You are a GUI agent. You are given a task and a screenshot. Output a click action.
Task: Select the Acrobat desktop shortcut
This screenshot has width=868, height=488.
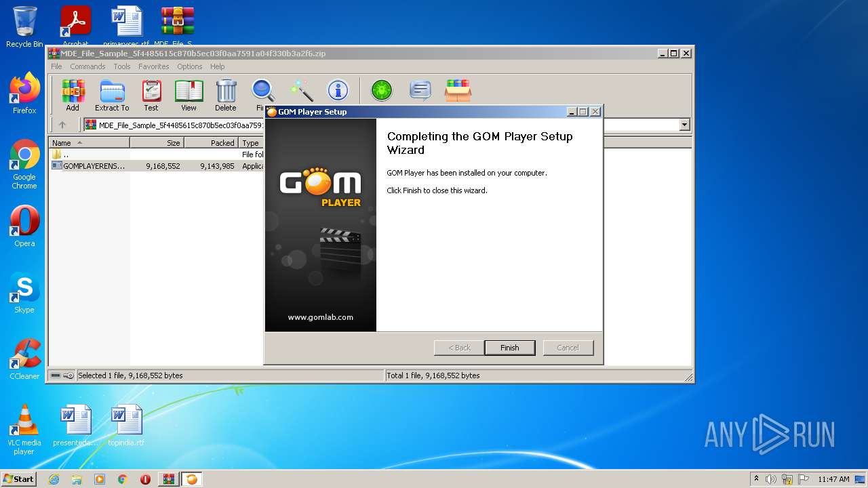pos(75,27)
